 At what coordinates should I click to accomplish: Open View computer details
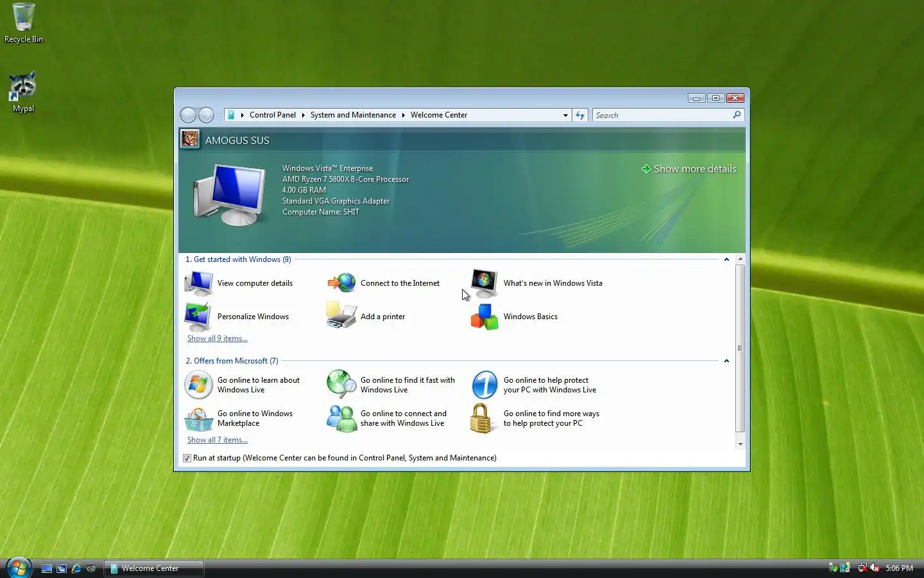click(239, 283)
